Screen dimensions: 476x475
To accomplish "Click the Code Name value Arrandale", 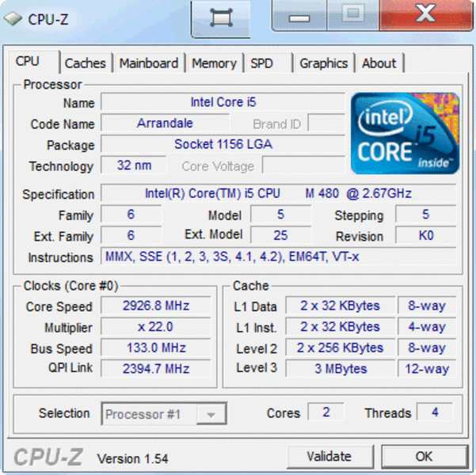I will [x=166, y=123].
